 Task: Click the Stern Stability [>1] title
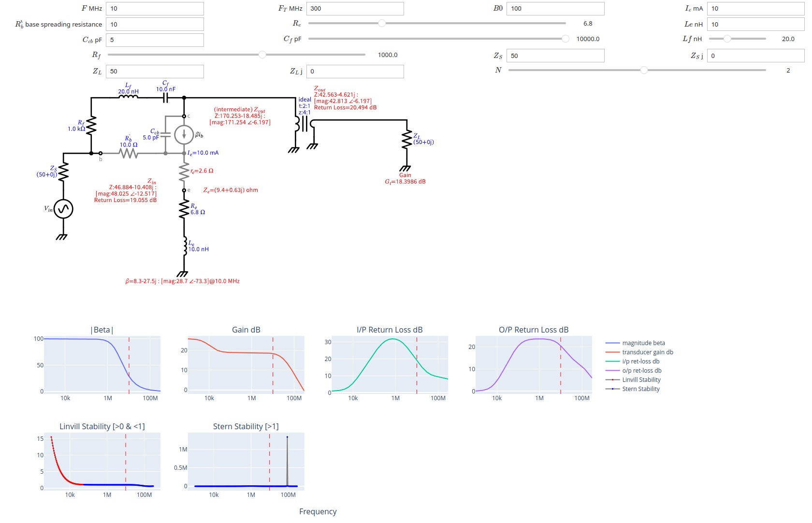coord(246,426)
